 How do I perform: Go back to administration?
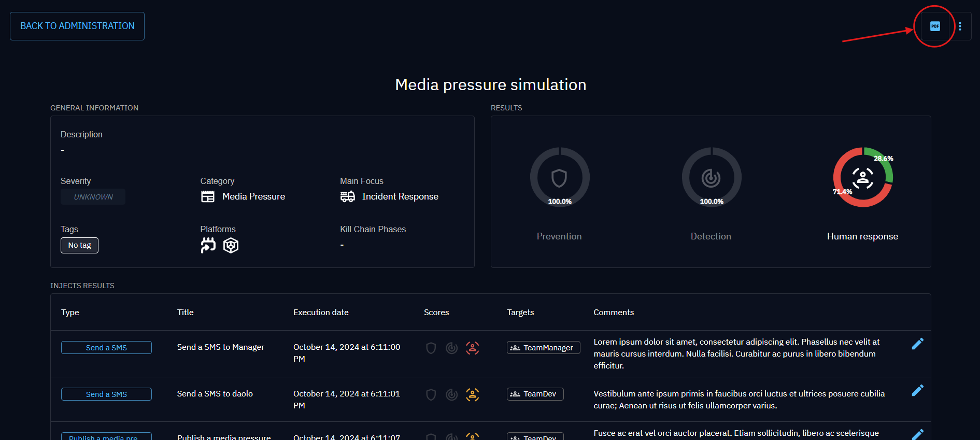pos(77,26)
